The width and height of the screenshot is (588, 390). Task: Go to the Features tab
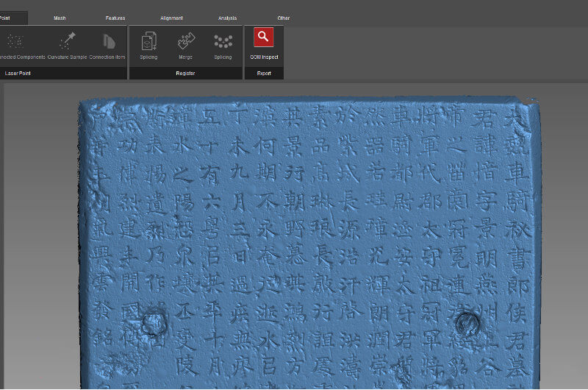[x=115, y=18]
